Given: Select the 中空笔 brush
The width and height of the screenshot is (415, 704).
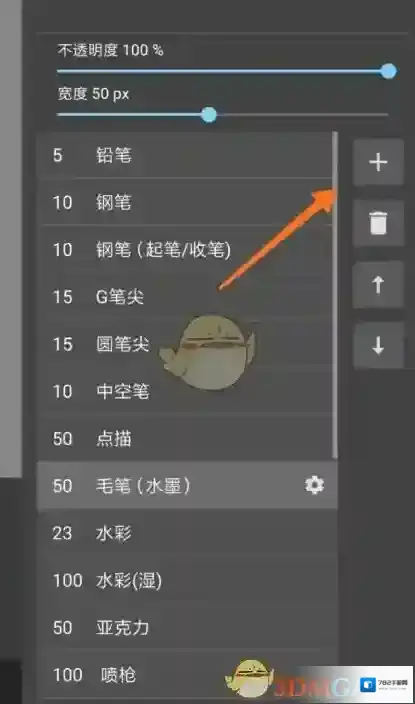Looking at the screenshot, I should (186, 392).
